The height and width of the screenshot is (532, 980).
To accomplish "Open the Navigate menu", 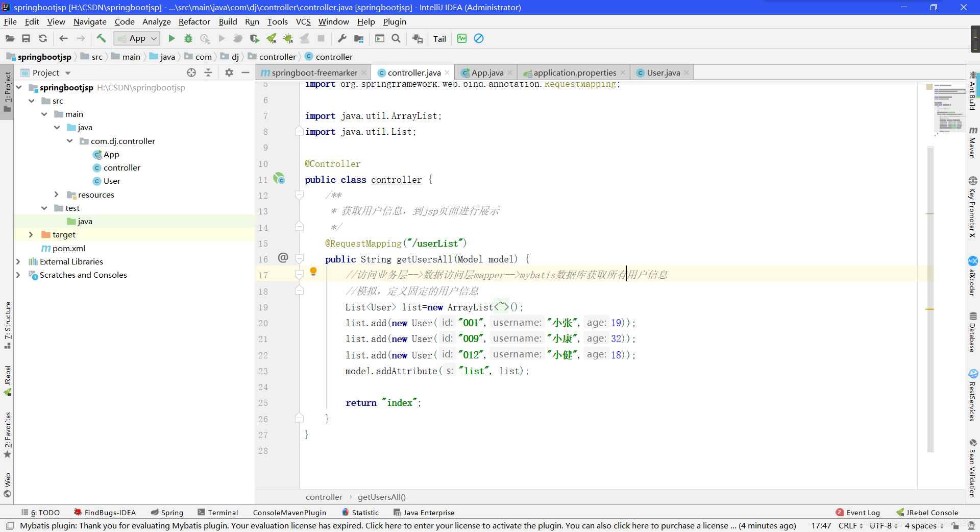I will coord(90,21).
